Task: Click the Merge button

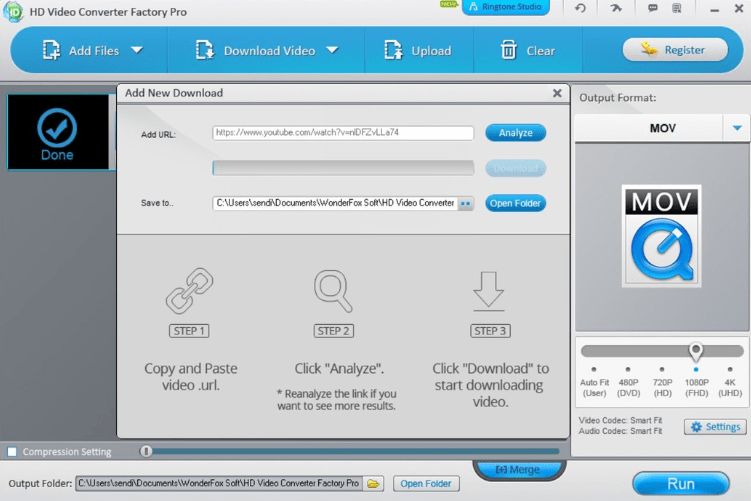Action: click(519, 469)
